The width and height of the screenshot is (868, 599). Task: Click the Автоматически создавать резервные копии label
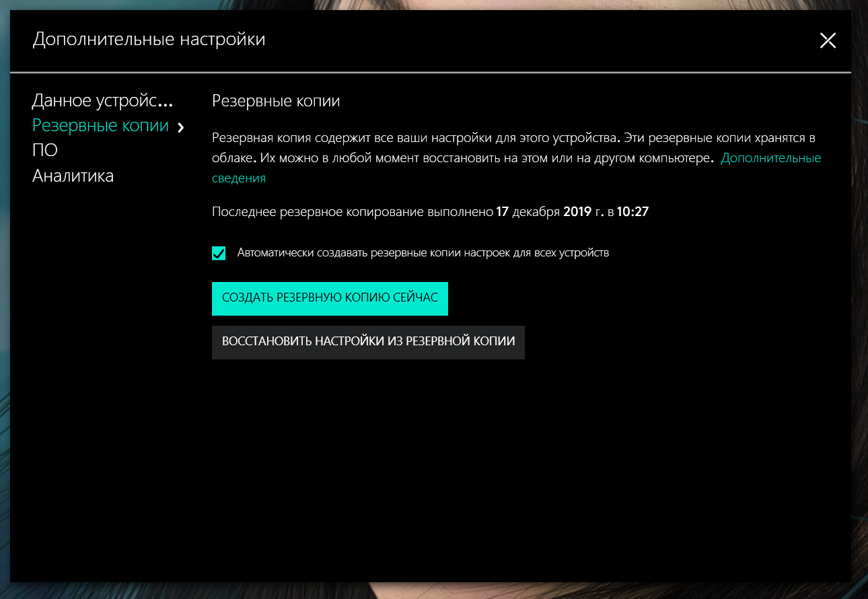423,253
